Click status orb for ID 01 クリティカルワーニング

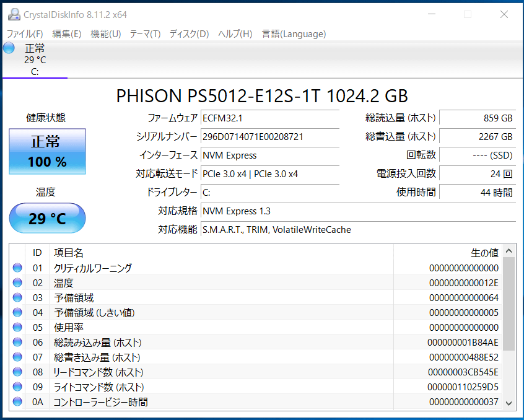pos(17,268)
